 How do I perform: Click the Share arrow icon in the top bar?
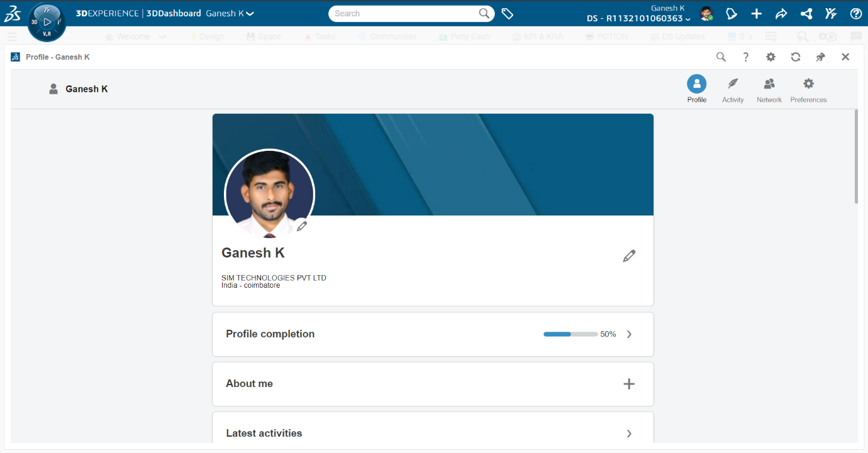pos(781,14)
